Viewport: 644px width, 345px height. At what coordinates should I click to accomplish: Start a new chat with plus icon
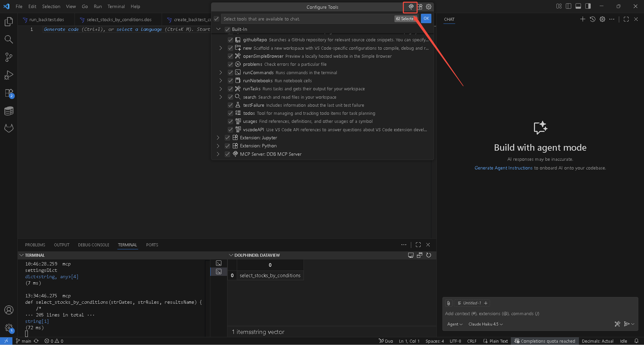[x=583, y=19]
